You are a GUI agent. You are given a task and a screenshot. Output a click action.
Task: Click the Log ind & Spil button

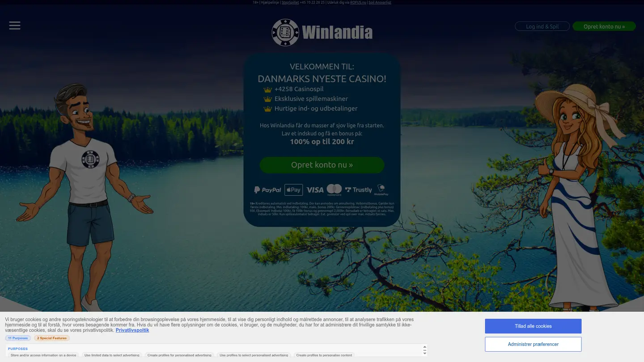pyautogui.click(x=542, y=26)
